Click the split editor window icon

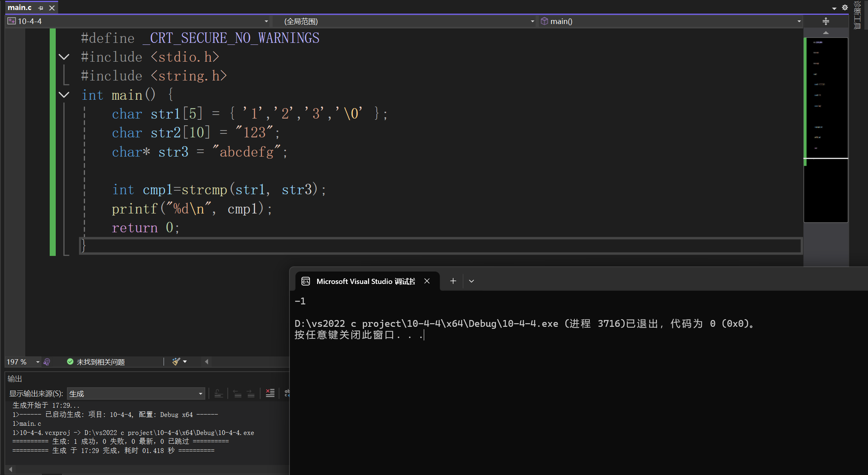coord(826,21)
